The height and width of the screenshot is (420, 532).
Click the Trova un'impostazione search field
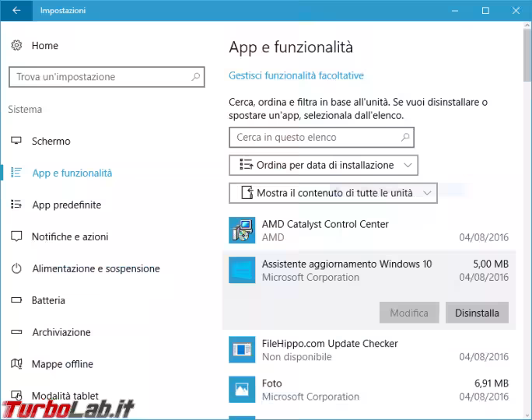pyautogui.click(x=107, y=77)
